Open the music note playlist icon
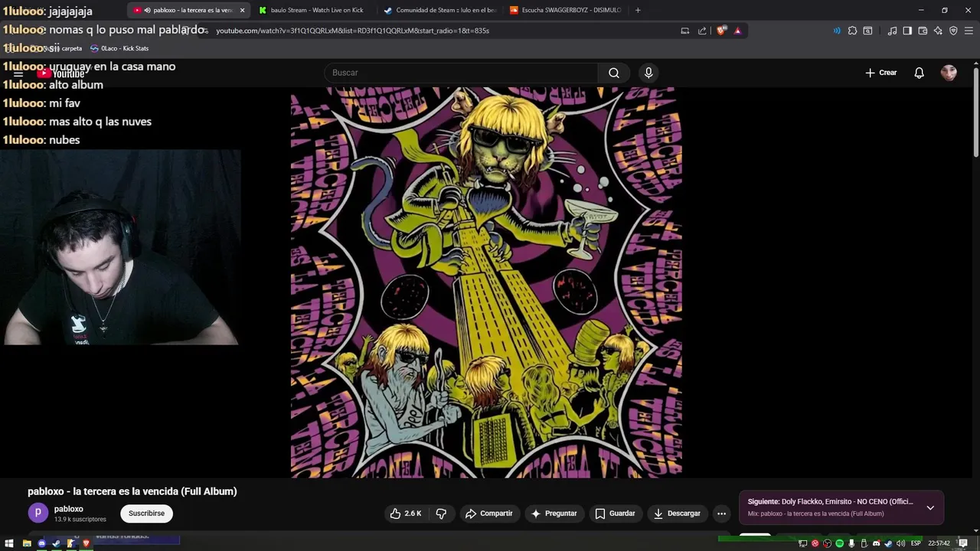Screen dimensions: 980x551 coord(892,31)
